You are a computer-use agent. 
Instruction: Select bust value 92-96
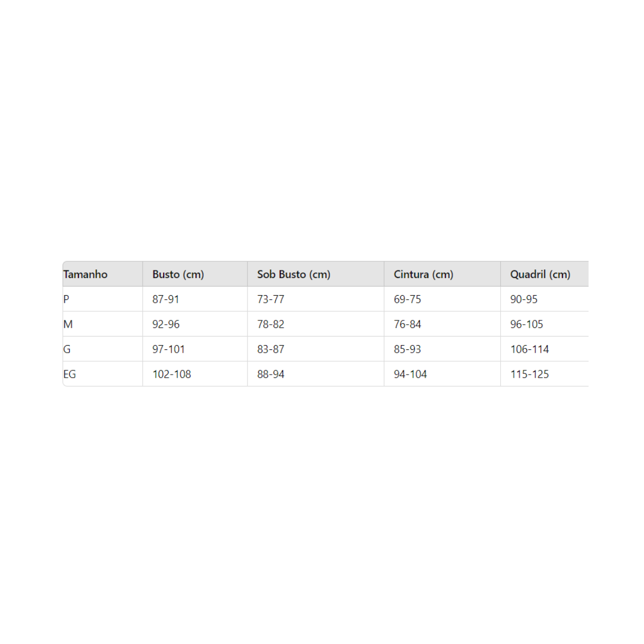point(166,324)
